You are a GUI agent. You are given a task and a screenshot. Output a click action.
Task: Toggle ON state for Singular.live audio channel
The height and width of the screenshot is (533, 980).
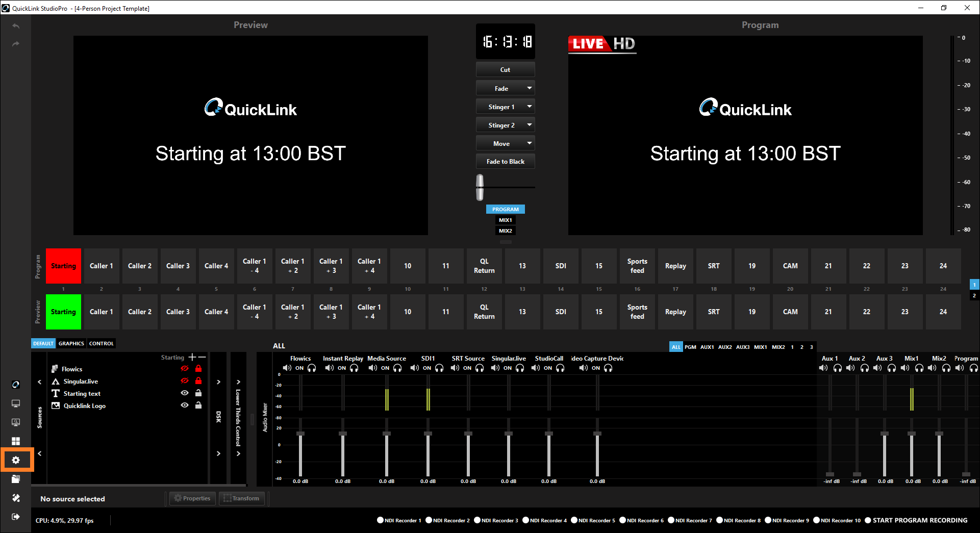[508, 368]
